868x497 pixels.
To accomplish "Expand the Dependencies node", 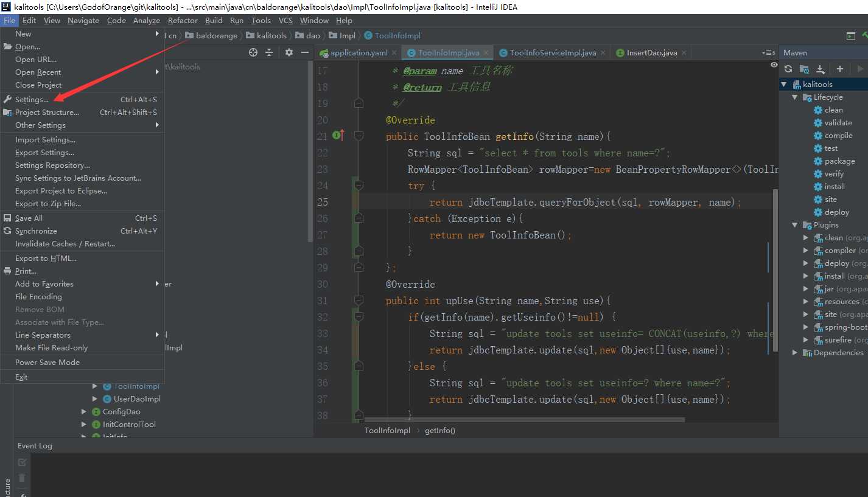I will 795,353.
